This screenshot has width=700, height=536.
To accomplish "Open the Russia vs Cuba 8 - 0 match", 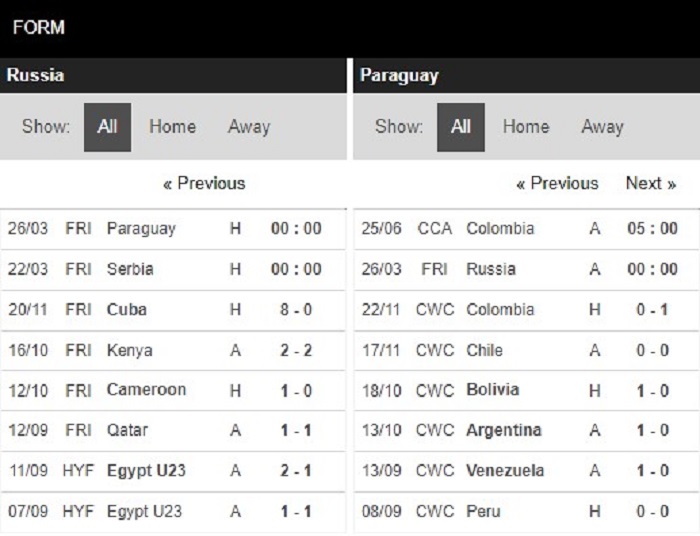I will pyautogui.click(x=173, y=310).
